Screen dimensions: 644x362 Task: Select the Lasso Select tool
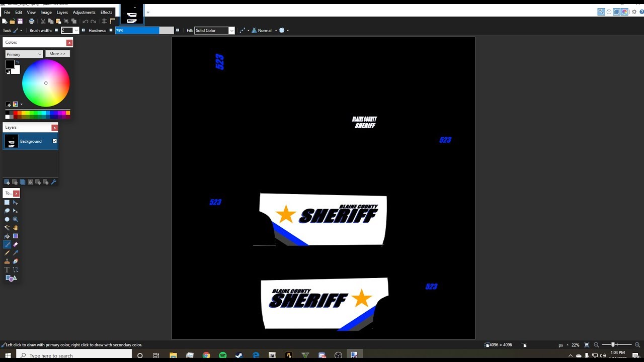click(x=7, y=211)
